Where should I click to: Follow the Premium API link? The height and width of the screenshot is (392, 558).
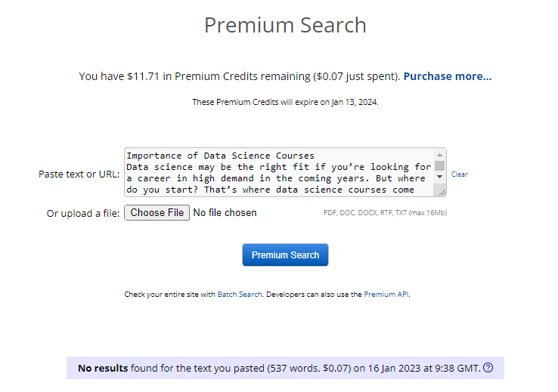(386, 295)
